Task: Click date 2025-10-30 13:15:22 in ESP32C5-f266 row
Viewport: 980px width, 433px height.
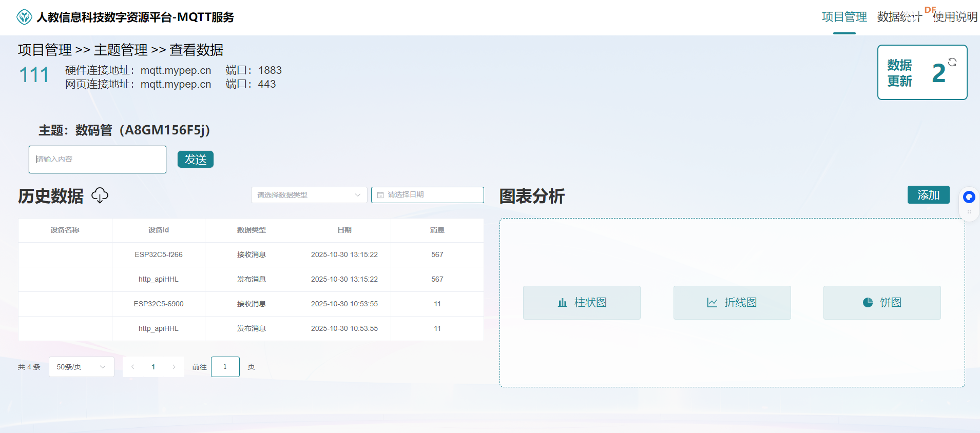Action: [344, 254]
